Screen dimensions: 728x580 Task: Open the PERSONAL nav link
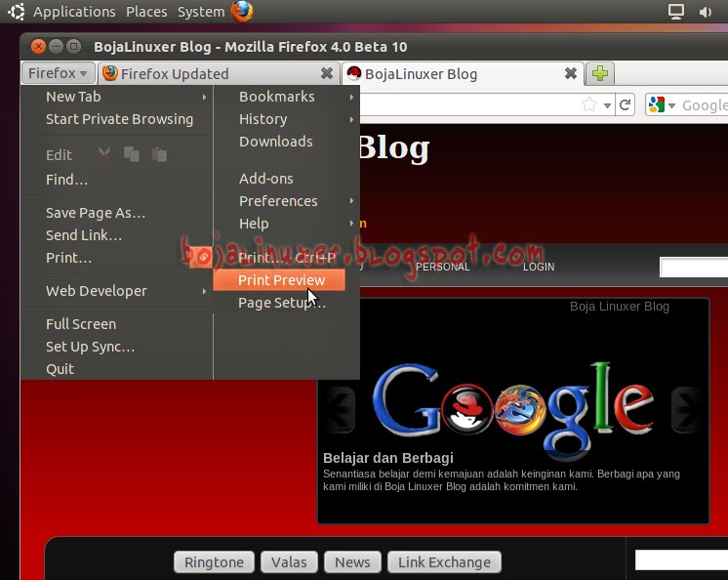pos(442,267)
